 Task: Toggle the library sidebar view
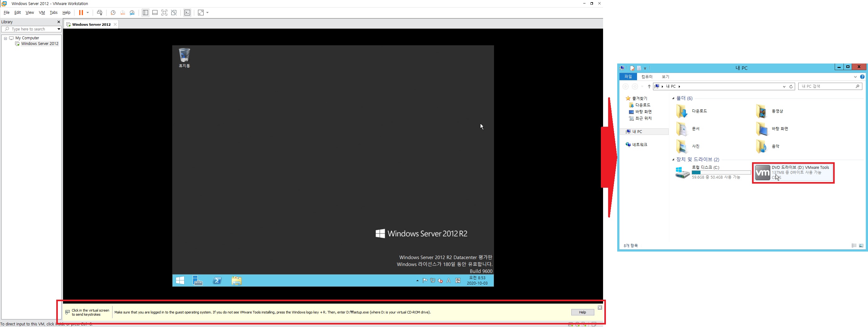pyautogui.click(x=145, y=13)
